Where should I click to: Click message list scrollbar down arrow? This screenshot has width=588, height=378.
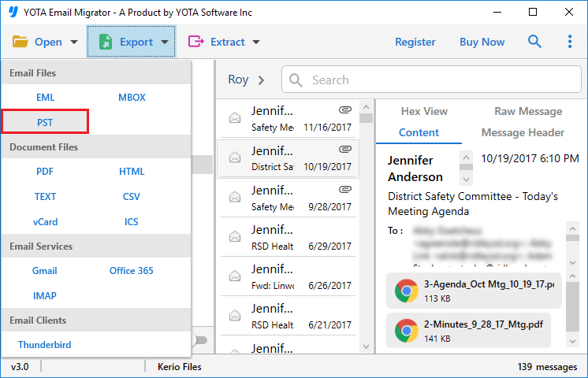pos(366,346)
